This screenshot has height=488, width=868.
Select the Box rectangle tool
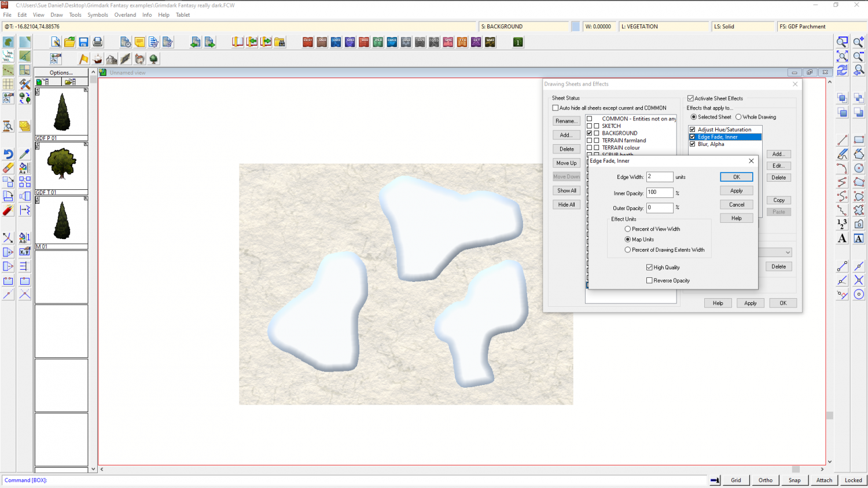click(859, 140)
